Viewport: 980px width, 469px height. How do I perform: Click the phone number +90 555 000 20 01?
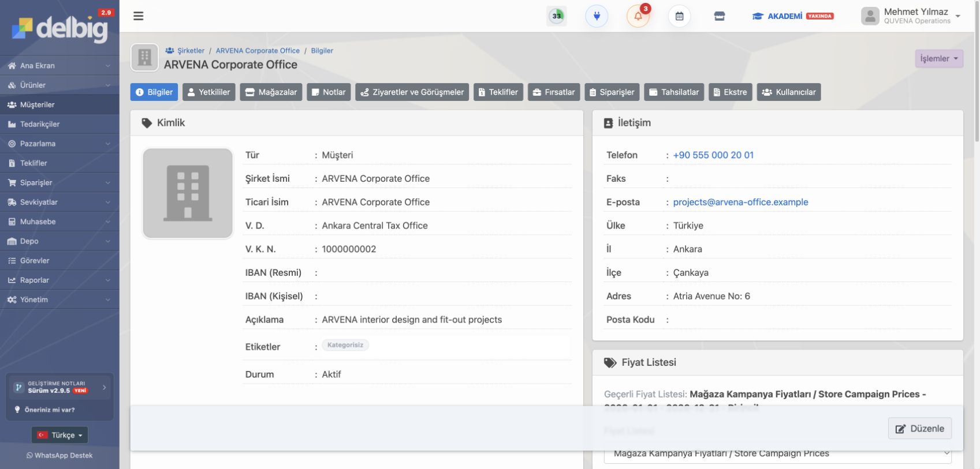(713, 155)
